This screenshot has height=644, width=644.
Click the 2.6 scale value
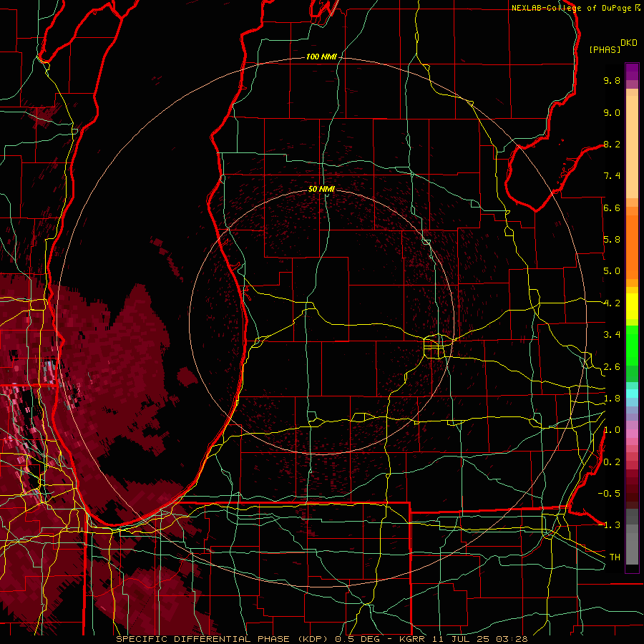click(612, 367)
